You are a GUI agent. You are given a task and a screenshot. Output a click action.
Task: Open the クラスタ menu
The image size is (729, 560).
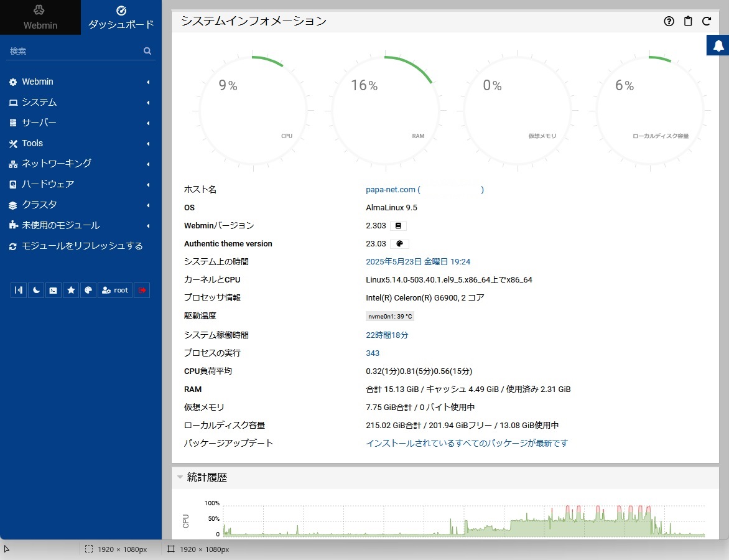coord(80,205)
